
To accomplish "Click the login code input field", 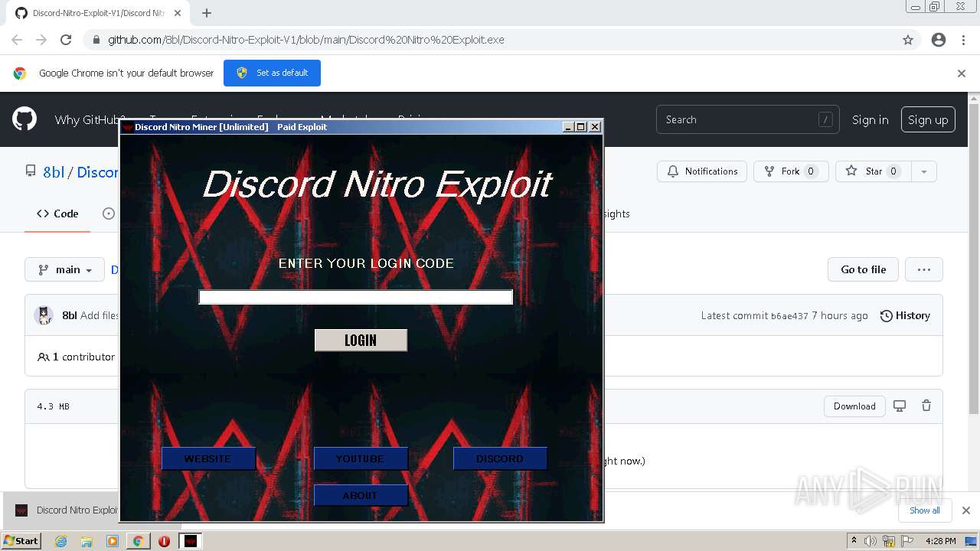I will [x=356, y=297].
